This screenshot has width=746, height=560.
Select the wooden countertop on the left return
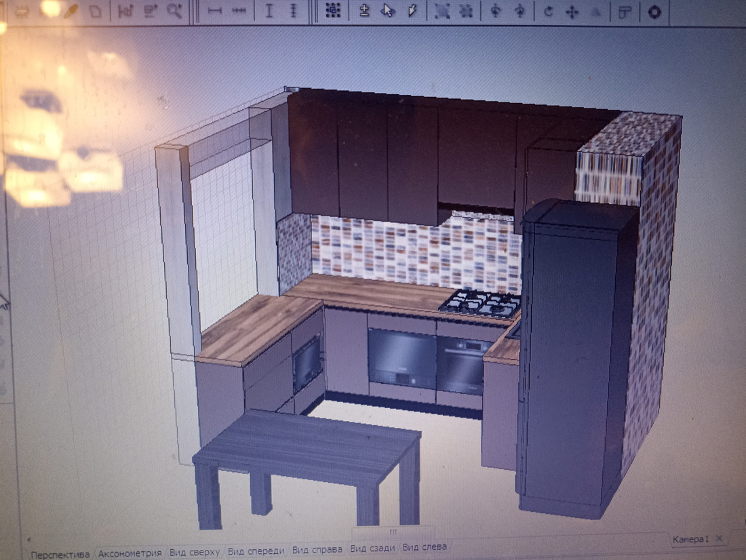(259, 328)
